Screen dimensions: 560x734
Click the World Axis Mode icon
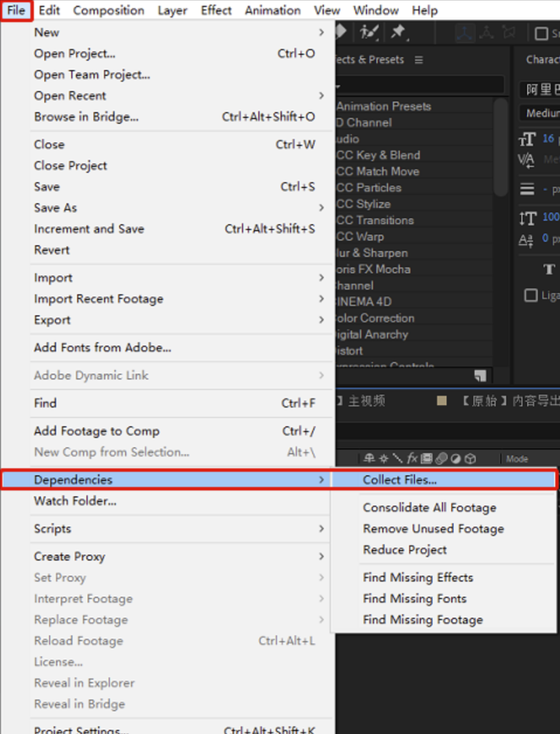[x=486, y=33]
